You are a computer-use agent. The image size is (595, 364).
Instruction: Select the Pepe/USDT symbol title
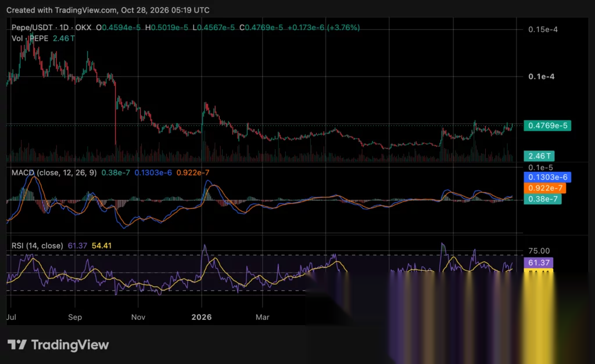coord(52,28)
